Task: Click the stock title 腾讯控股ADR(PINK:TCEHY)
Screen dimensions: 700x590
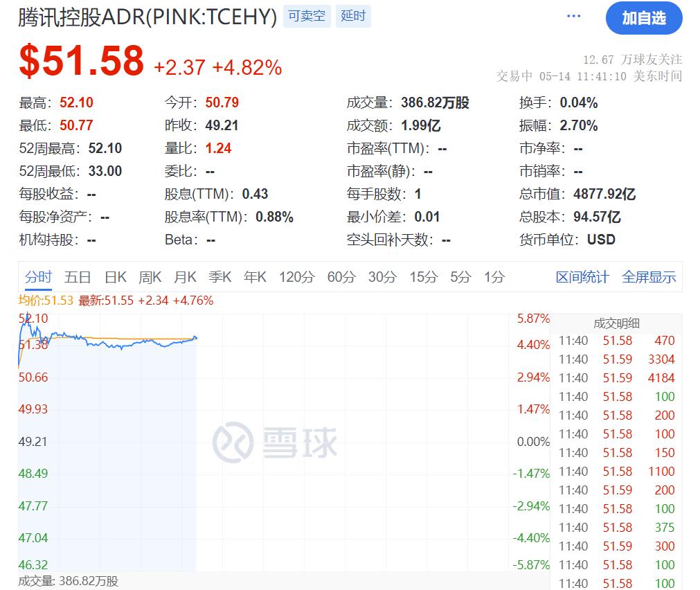Action: point(147,17)
